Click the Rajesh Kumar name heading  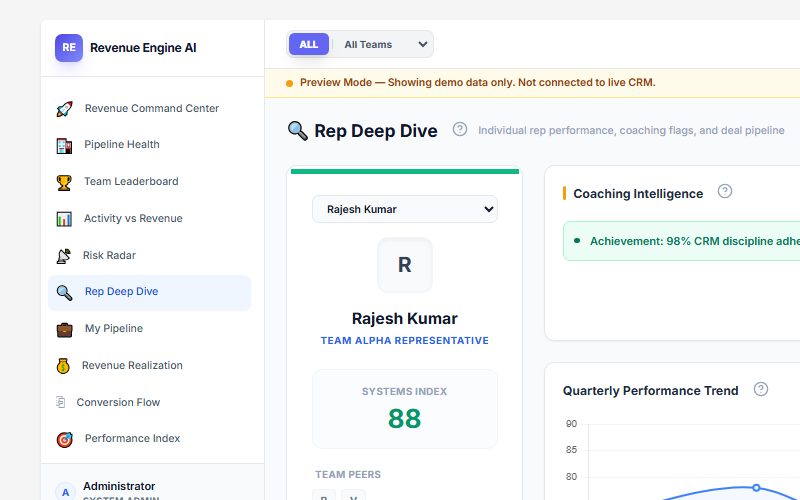[405, 318]
